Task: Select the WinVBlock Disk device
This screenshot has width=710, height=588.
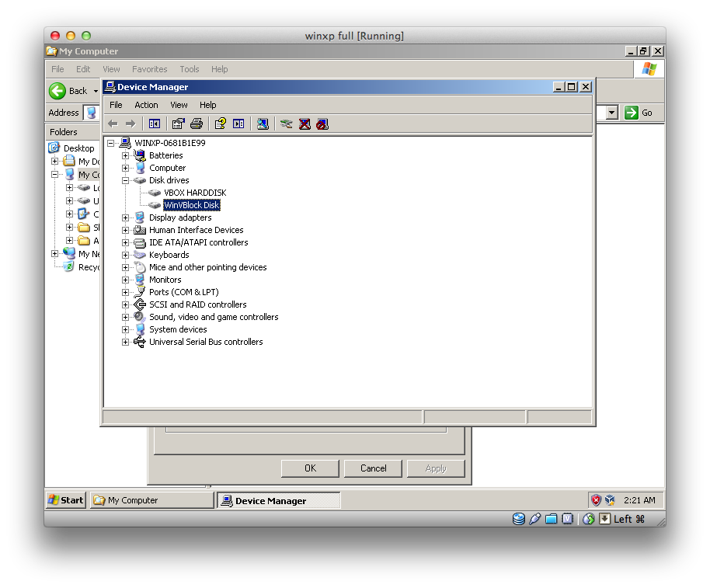Action: [192, 205]
